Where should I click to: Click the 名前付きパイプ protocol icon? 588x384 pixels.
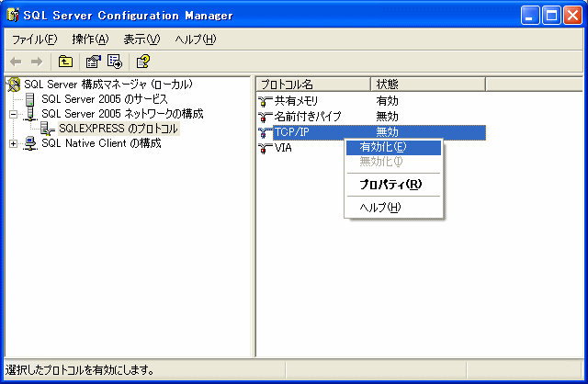[266, 117]
